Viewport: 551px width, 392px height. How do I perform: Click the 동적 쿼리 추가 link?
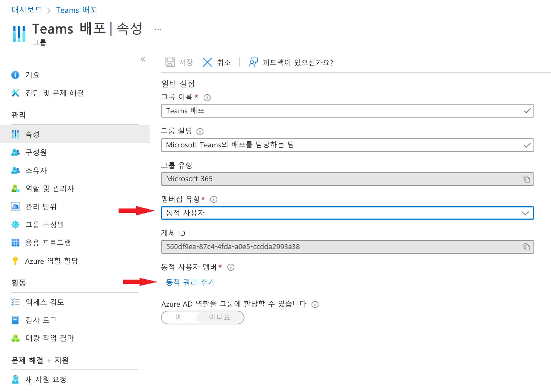[x=190, y=282]
